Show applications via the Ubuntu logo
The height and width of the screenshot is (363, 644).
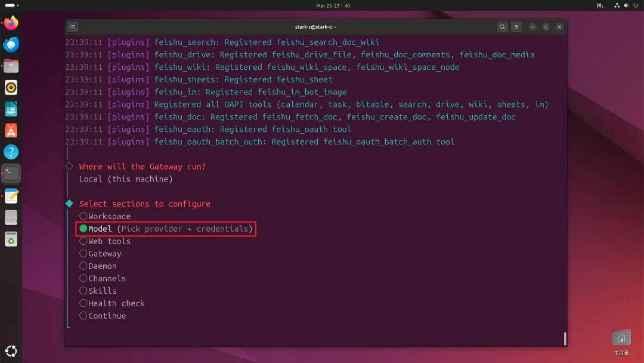click(x=11, y=351)
